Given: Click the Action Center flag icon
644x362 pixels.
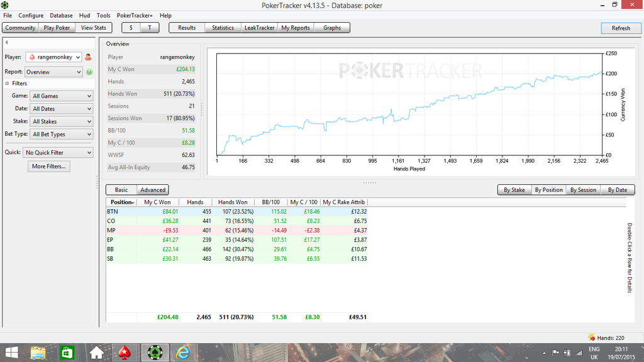Looking at the screenshot, I should pyautogui.click(x=555, y=353).
